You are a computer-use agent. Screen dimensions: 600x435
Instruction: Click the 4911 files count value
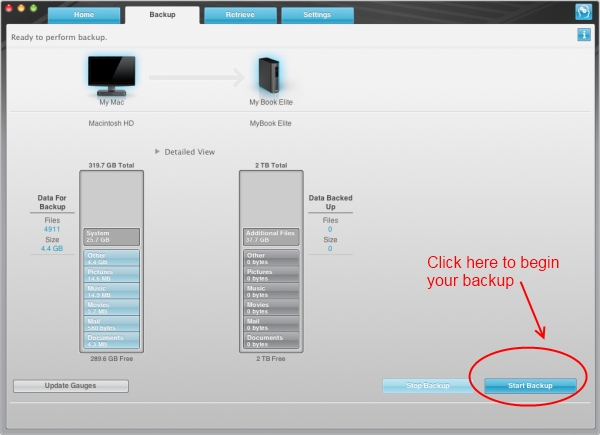pyautogui.click(x=52, y=229)
